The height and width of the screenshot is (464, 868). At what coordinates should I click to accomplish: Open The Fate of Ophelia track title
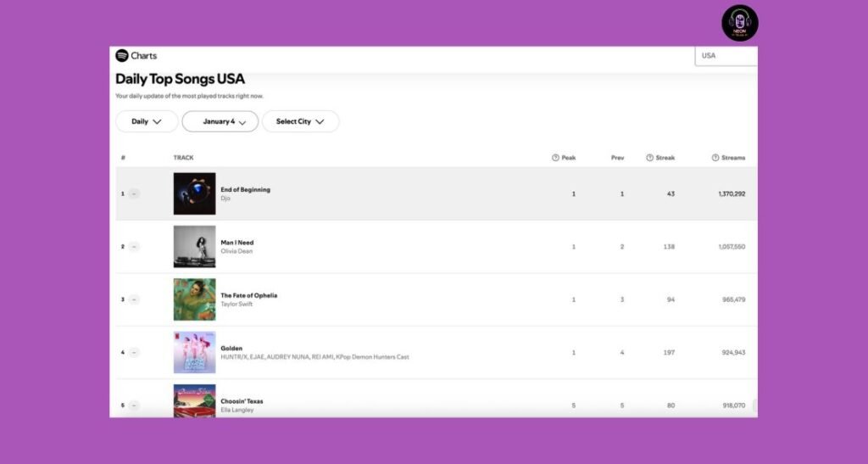pyautogui.click(x=248, y=295)
